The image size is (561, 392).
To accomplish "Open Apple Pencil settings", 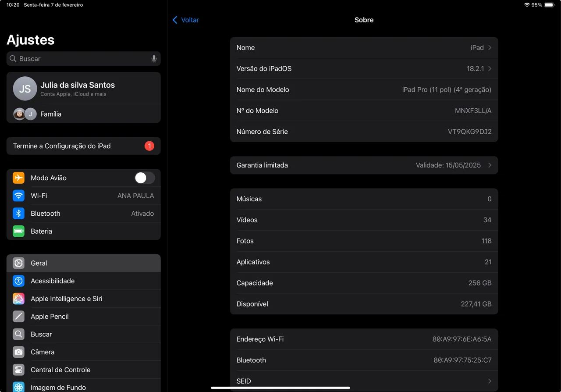I will [84, 316].
